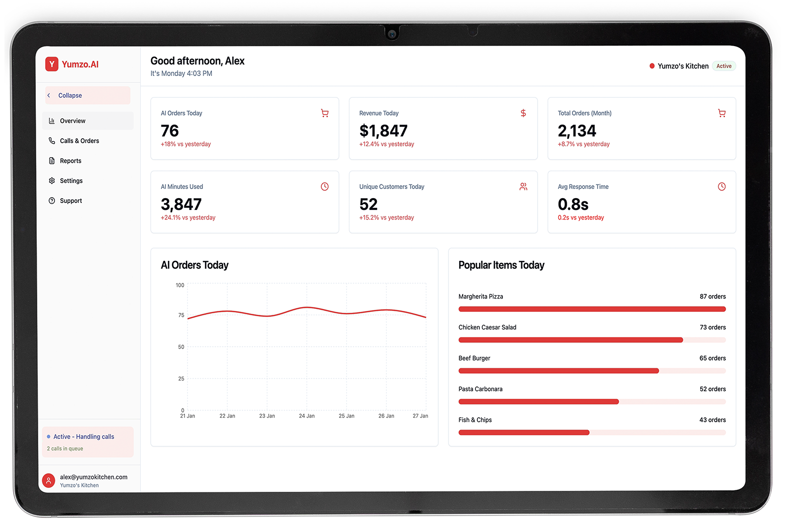
Task: Click the Active status badge
Action: 724,66
